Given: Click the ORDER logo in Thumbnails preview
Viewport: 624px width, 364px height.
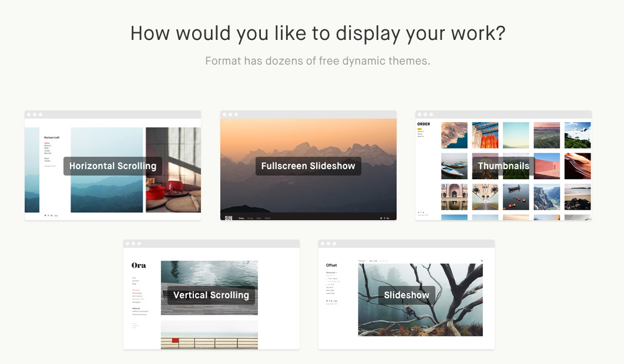Looking at the screenshot, I should coord(424,124).
